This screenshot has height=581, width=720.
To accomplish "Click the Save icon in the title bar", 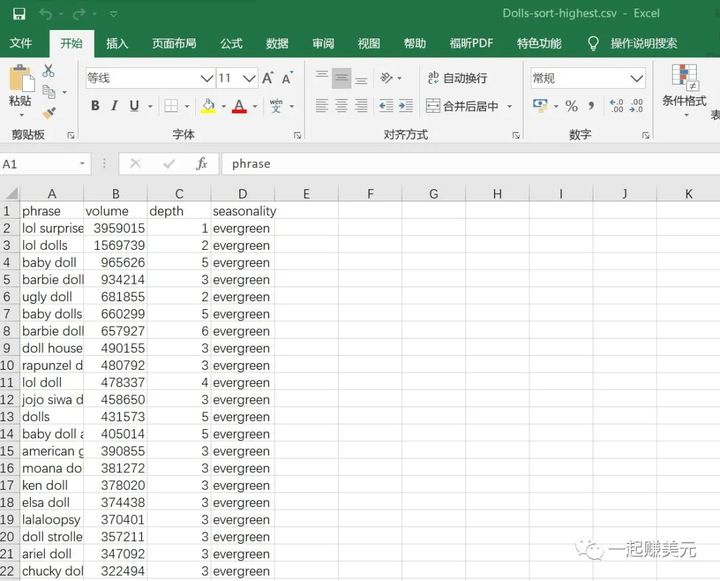I will tap(19, 14).
